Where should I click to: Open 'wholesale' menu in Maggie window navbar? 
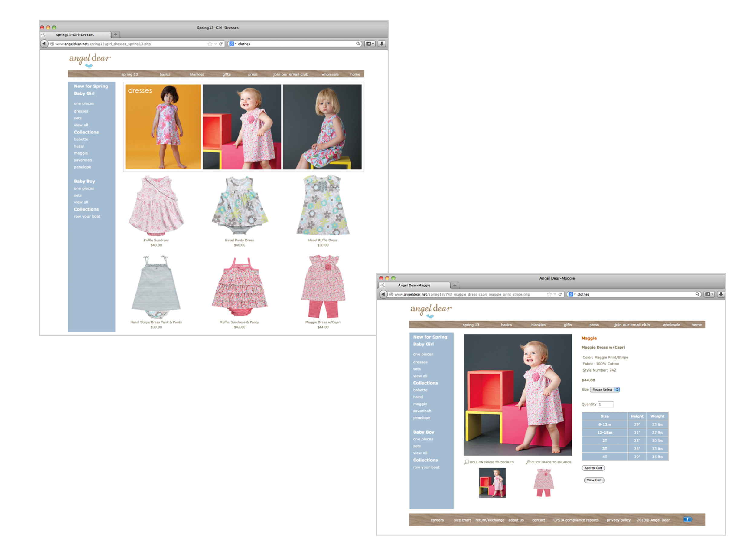click(x=671, y=325)
